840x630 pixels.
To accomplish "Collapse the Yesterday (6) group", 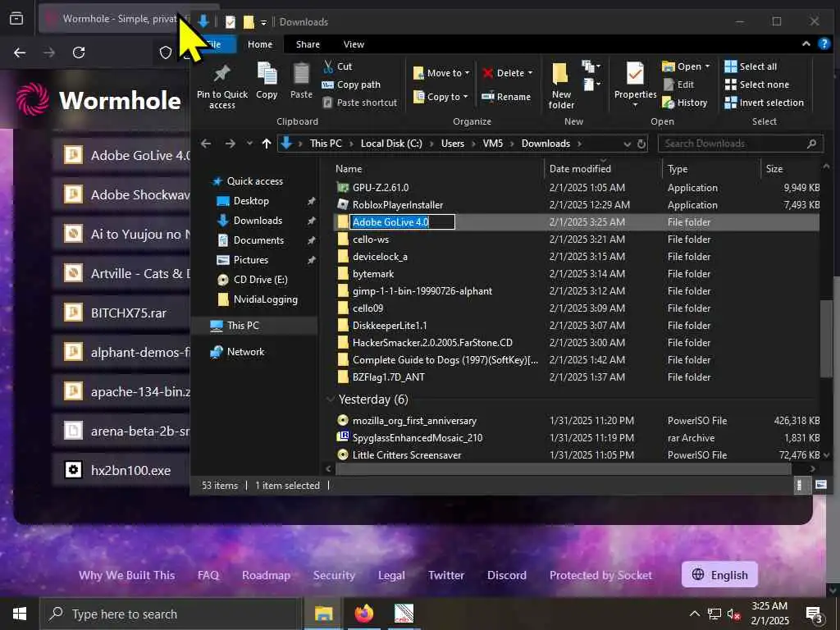I will coord(330,399).
